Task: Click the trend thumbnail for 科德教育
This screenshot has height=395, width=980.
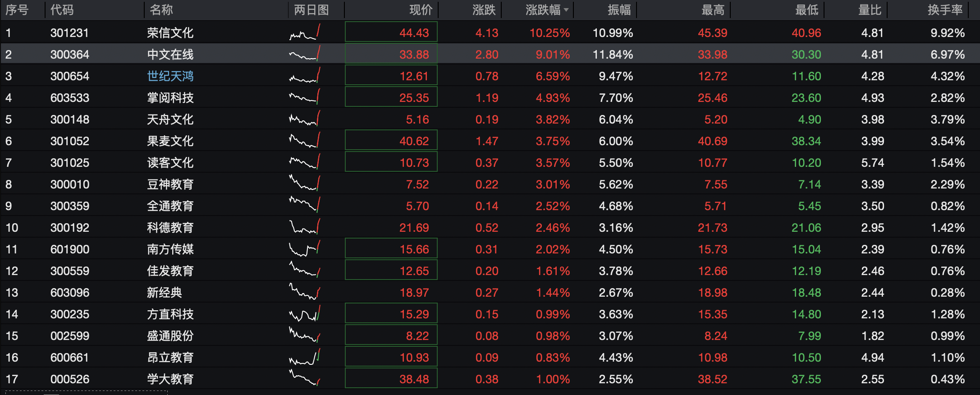Action: pos(305,228)
